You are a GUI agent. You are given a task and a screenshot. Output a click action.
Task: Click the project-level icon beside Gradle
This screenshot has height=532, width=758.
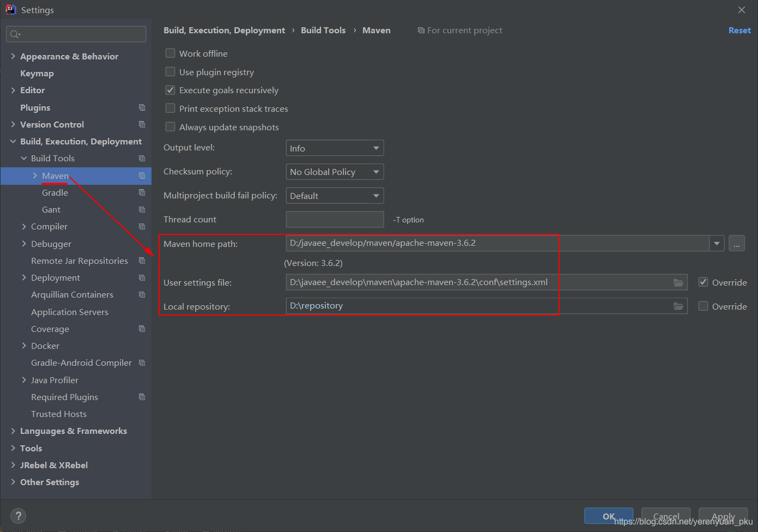pyautogui.click(x=142, y=192)
